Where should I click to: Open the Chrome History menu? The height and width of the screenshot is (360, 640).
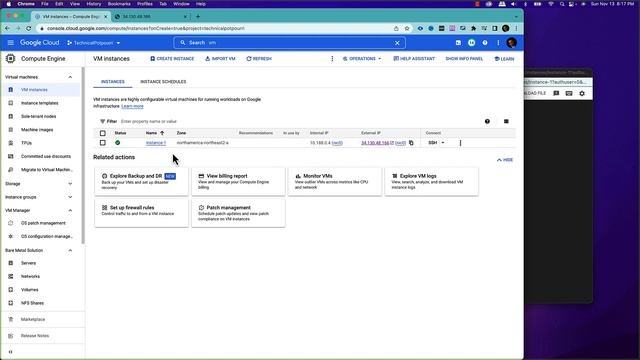tap(93, 4)
